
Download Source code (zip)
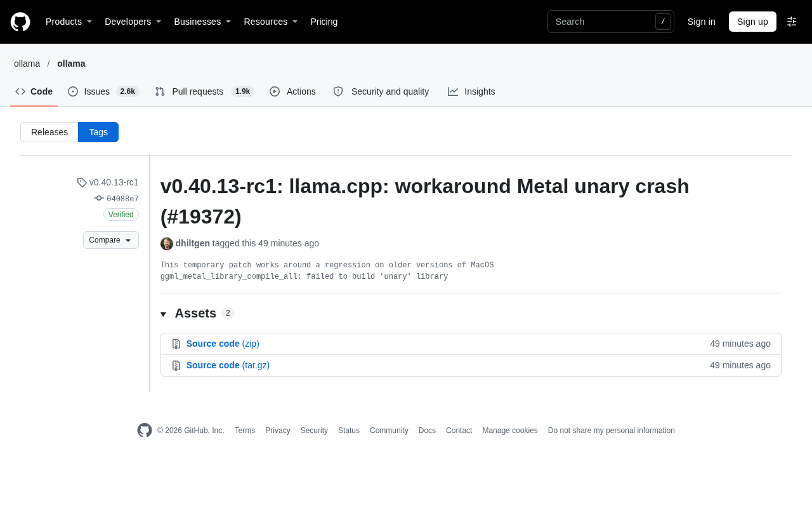[223, 344]
